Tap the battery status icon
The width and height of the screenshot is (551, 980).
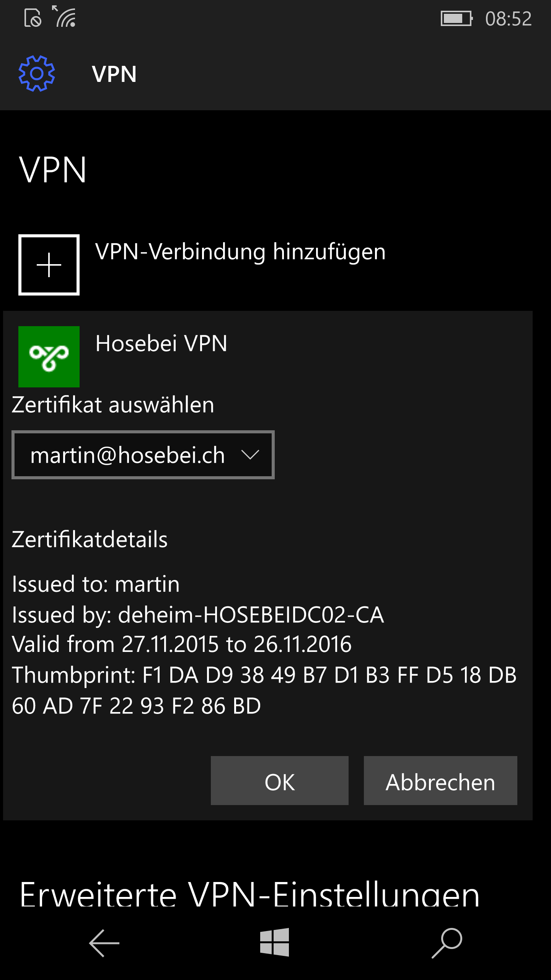click(457, 18)
